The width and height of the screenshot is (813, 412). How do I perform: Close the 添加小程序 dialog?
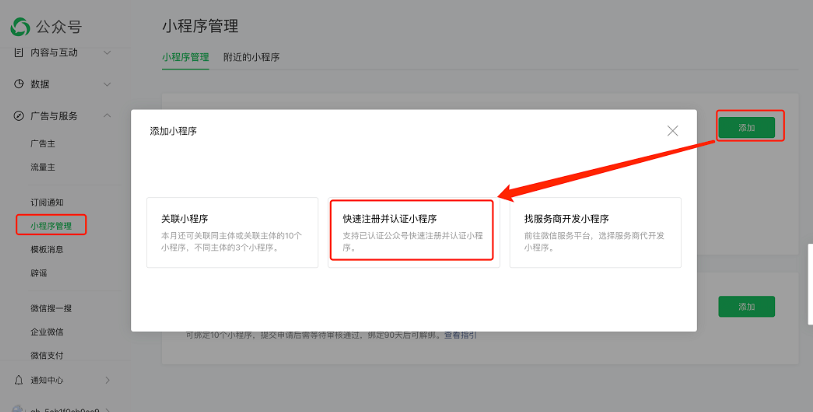click(x=672, y=131)
